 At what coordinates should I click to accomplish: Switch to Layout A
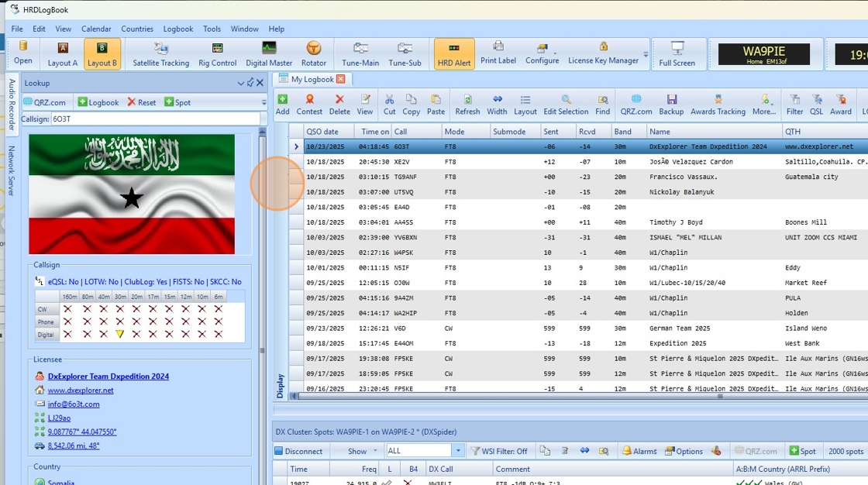(x=63, y=54)
